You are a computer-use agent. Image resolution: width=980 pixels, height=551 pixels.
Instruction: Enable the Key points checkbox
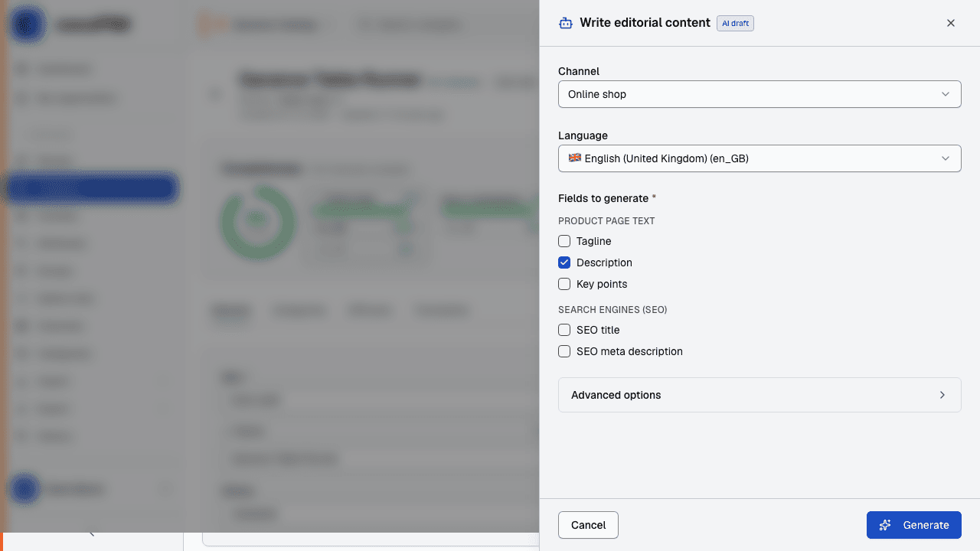(564, 284)
